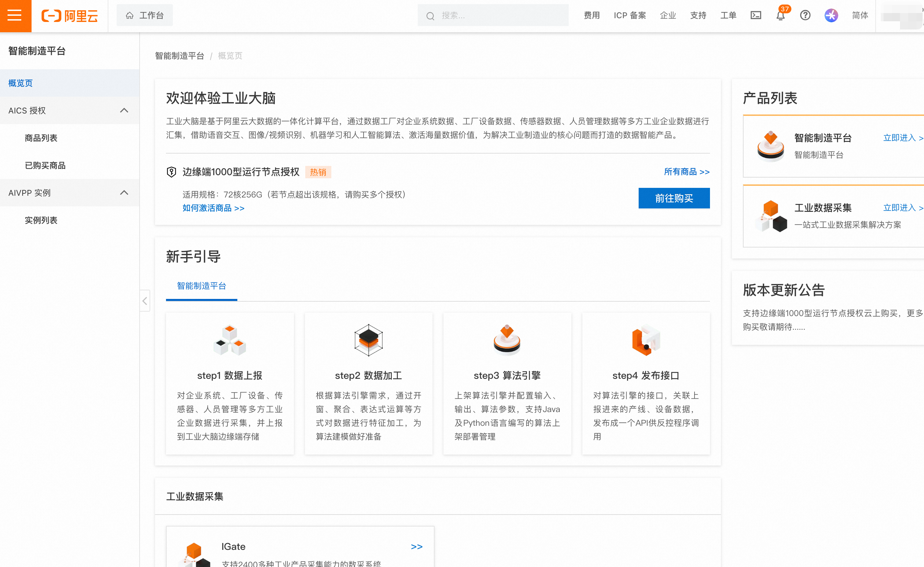This screenshot has width=924, height=567.
Task: Click the 所有商品 >> link
Action: click(687, 172)
